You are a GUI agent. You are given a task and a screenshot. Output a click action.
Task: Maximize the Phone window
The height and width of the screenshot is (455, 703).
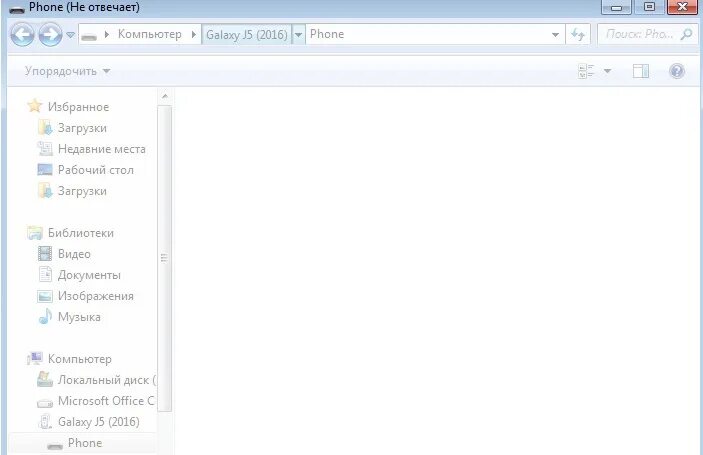click(649, 7)
